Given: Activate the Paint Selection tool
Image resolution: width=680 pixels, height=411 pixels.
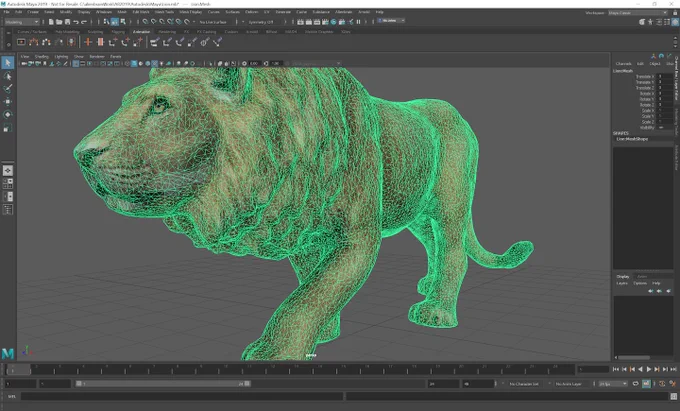Looking at the screenshot, I should (x=7, y=89).
